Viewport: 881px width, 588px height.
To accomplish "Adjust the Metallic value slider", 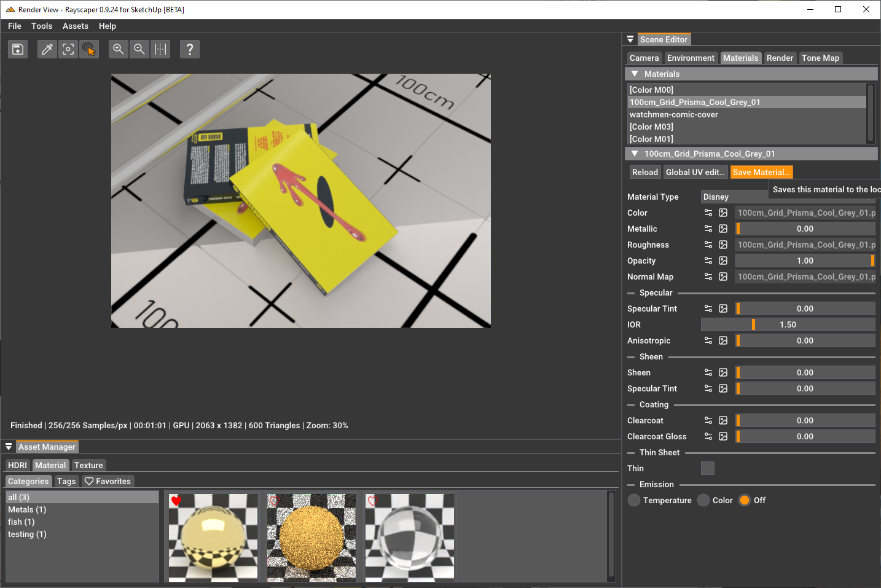I will click(x=805, y=229).
